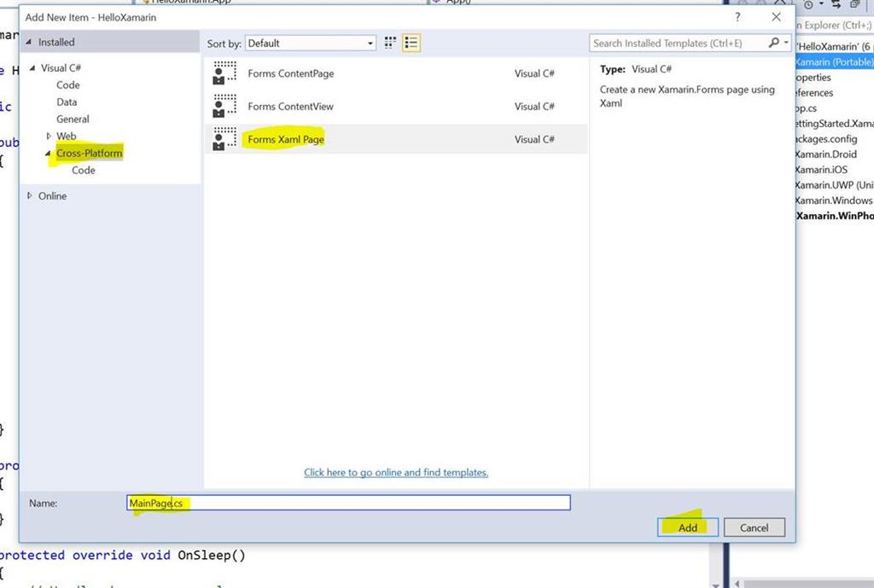This screenshot has width=874, height=588.
Task: Select packages.config in Solution Explorer
Action: point(826,139)
